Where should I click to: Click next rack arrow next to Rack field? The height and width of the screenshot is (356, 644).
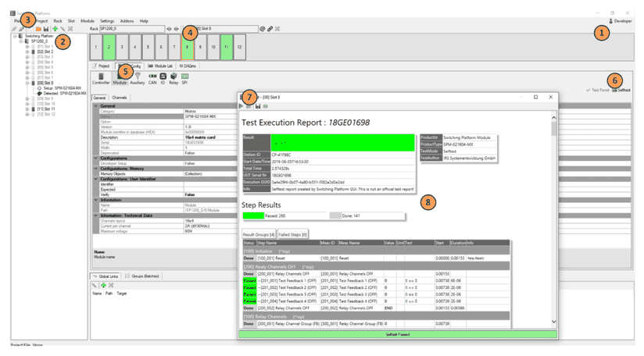pos(176,29)
